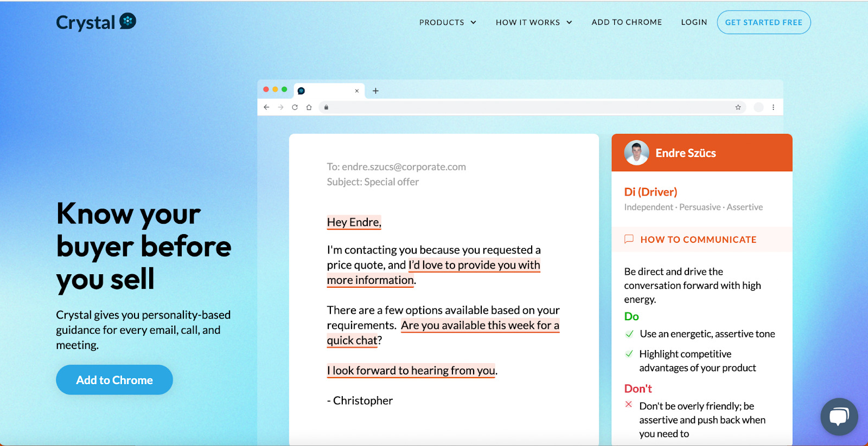Click the Endre Szücs name header
Viewport: 868px width, 446px height.
point(686,153)
